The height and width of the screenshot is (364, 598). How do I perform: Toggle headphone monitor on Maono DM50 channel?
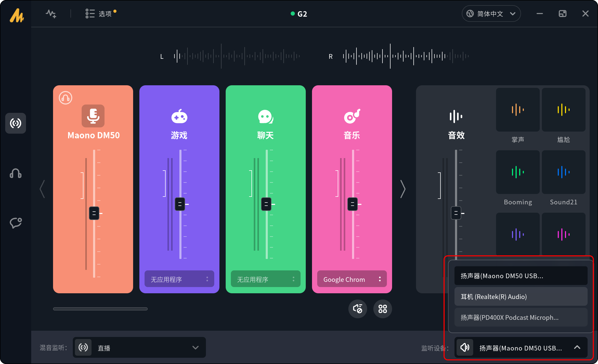(66, 98)
